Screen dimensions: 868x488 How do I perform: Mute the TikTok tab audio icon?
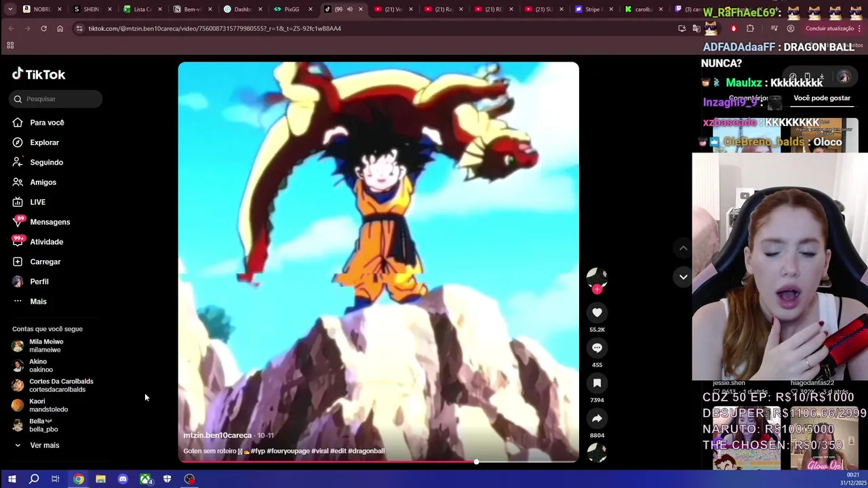point(349,9)
